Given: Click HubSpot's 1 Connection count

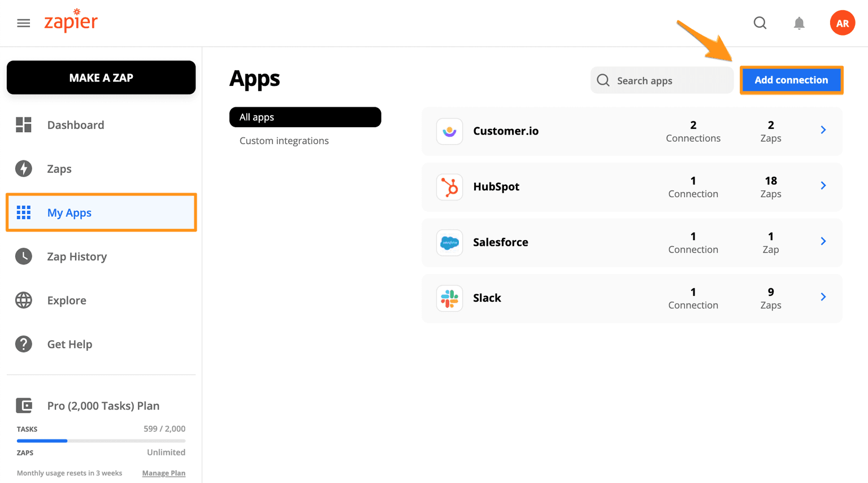Looking at the screenshot, I should pos(693,187).
